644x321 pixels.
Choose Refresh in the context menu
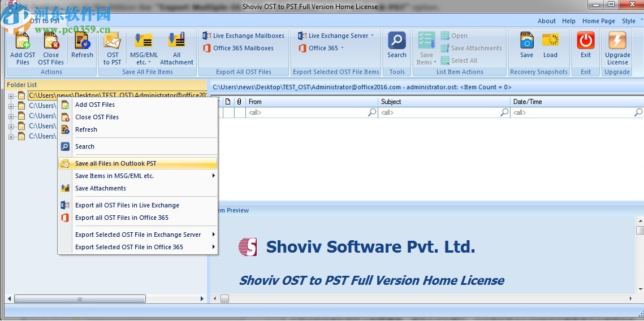click(137, 129)
